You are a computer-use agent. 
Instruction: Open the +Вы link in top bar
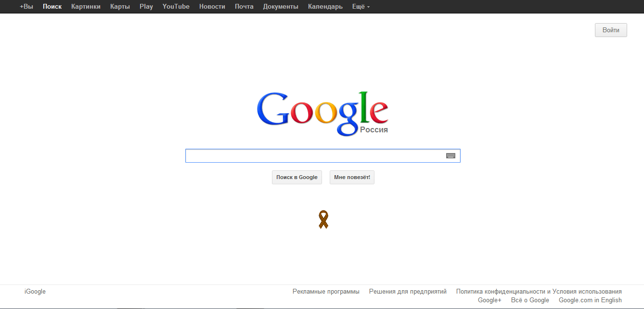26,7
